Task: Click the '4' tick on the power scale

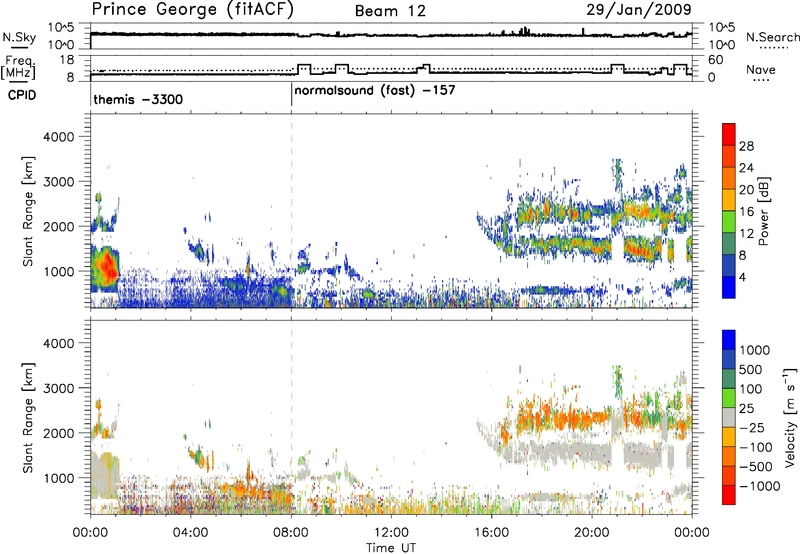Action: (x=743, y=278)
